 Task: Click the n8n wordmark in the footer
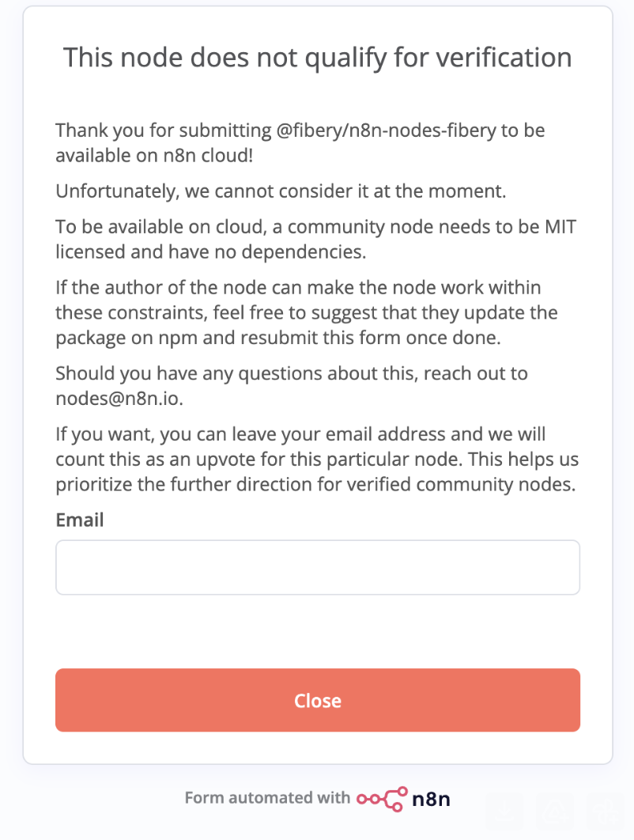432,798
